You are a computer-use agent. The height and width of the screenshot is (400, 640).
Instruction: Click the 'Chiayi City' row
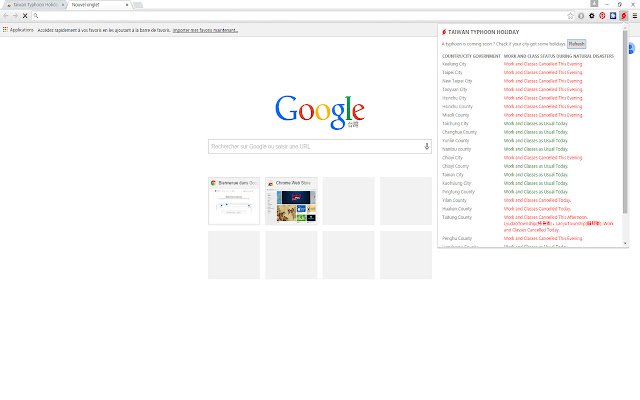click(x=529, y=158)
